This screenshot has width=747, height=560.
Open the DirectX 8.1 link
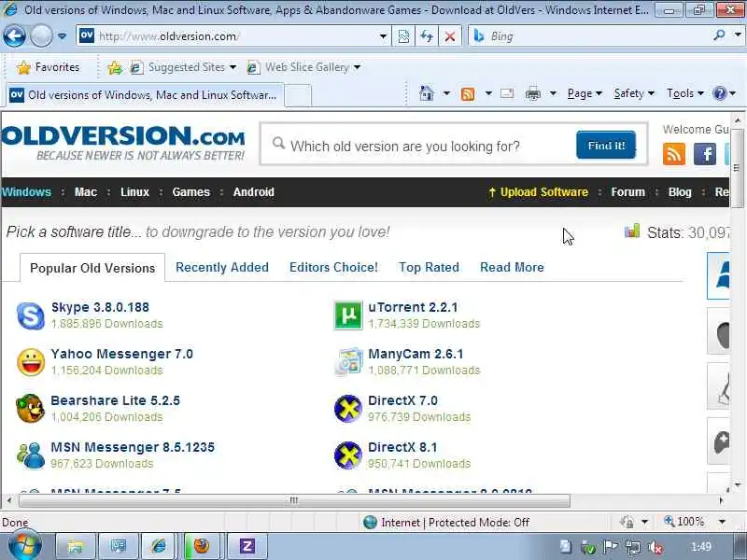[402, 447]
